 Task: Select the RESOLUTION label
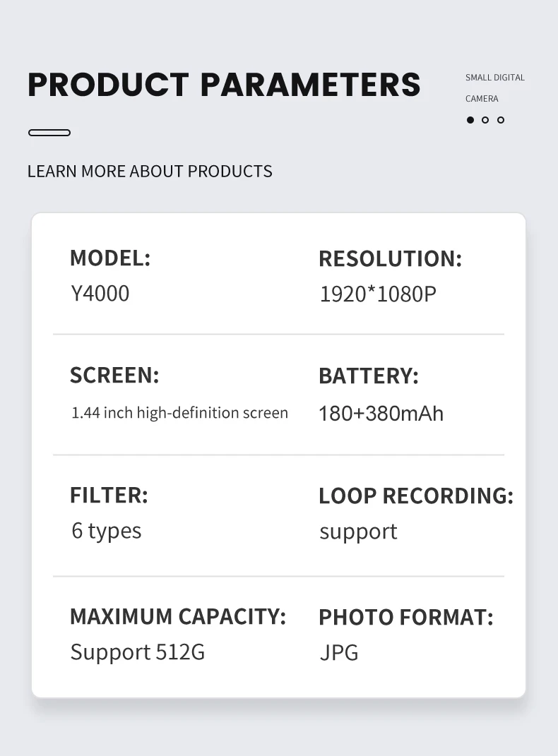coord(390,259)
